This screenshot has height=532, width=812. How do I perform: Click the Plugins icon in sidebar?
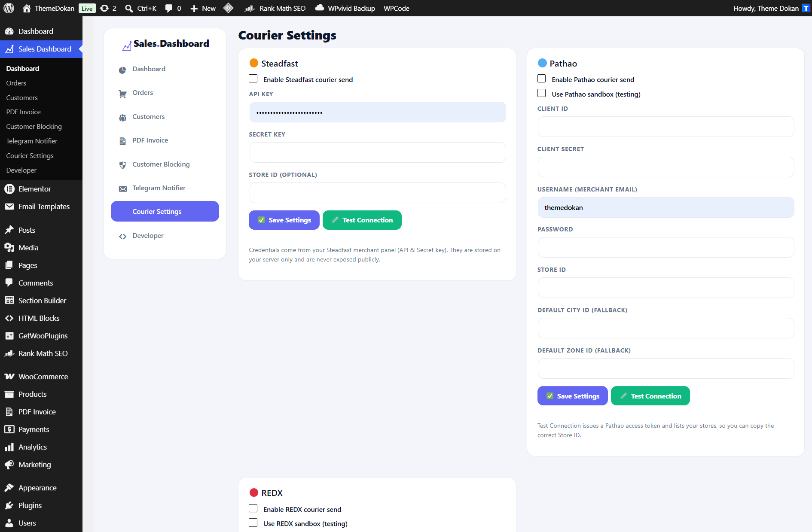9,505
